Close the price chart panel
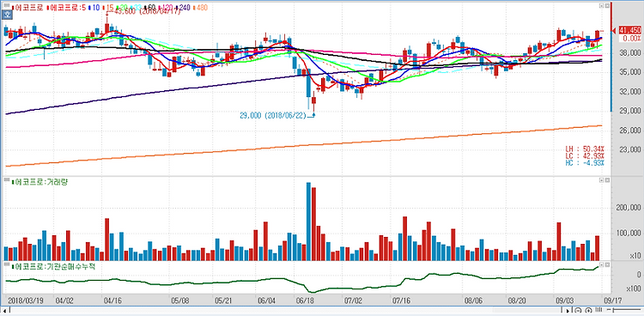 pyautogui.click(x=607, y=6)
